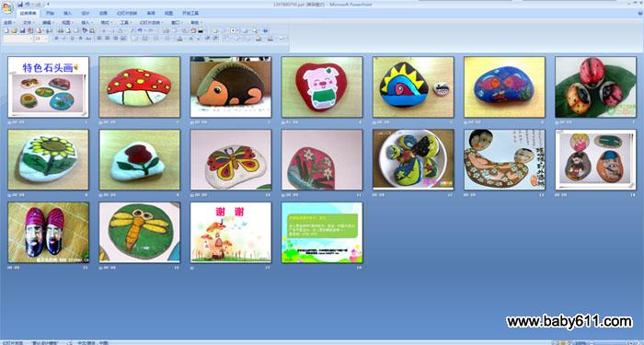This screenshot has width=644, height=345.
Task: Click the round Office button
Action: tap(7, 7)
